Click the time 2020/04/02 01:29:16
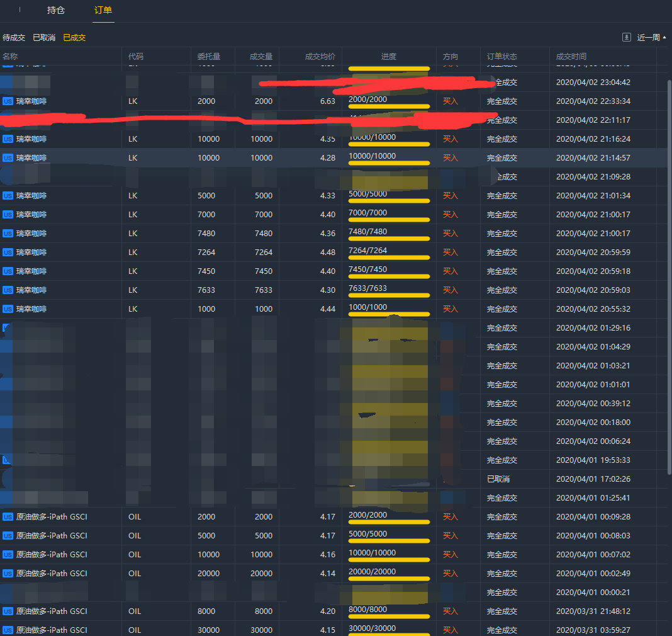Image resolution: width=672 pixels, height=636 pixels. point(593,327)
